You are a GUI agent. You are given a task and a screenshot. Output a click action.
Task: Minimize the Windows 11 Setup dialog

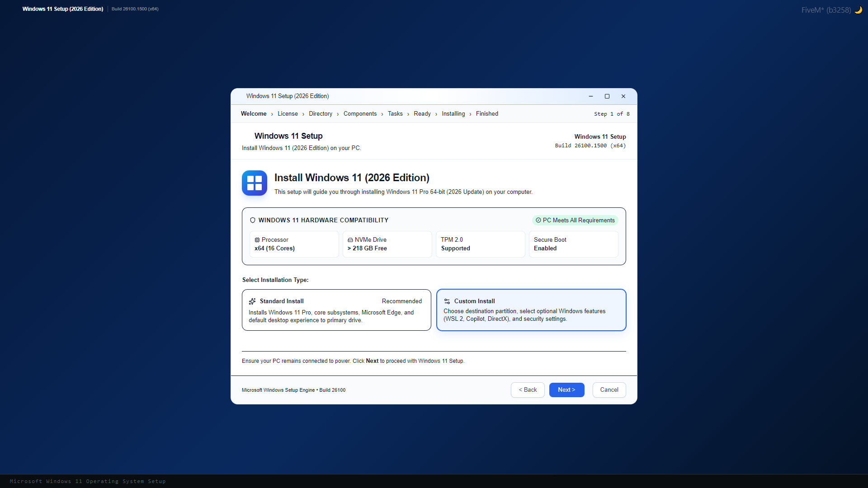click(591, 96)
